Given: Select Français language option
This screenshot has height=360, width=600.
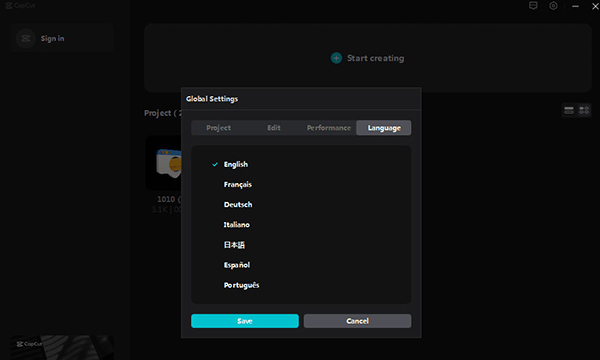Looking at the screenshot, I should (x=238, y=184).
